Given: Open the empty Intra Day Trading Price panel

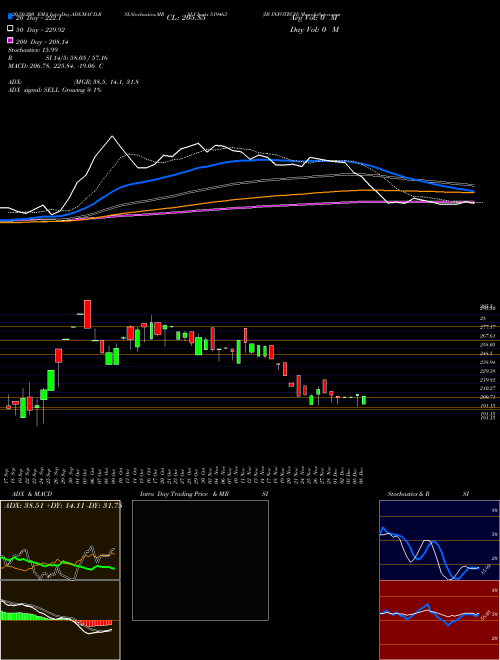Looking at the screenshot, I should point(200,560).
